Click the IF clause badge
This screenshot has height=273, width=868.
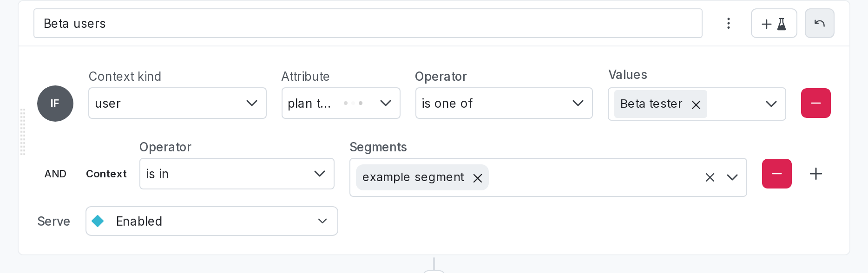(x=55, y=104)
